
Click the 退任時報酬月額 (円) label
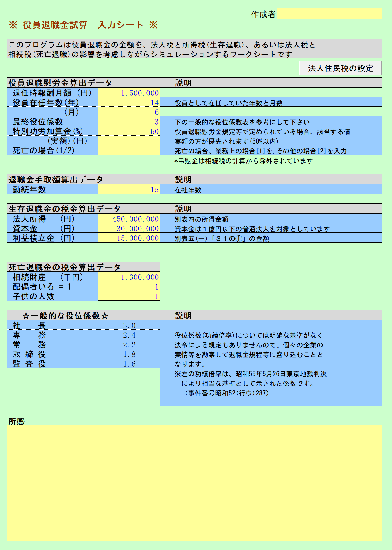pyautogui.click(x=52, y=92)
